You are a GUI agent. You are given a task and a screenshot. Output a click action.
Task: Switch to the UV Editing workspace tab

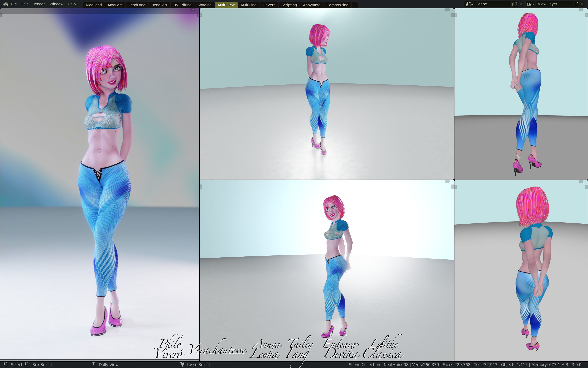point(182,5)
